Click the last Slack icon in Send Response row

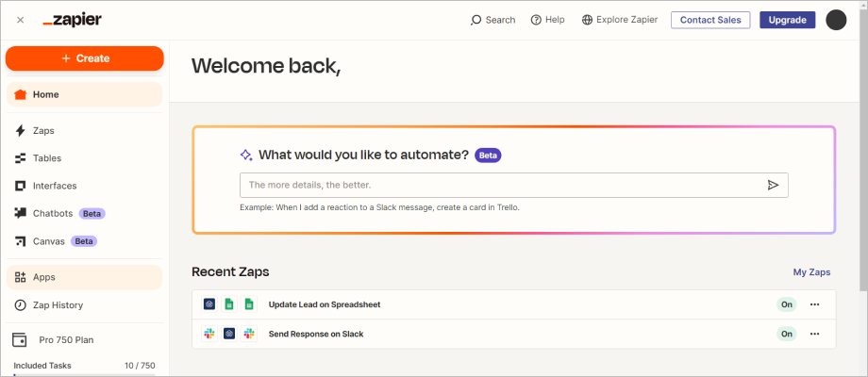(249, 334)
